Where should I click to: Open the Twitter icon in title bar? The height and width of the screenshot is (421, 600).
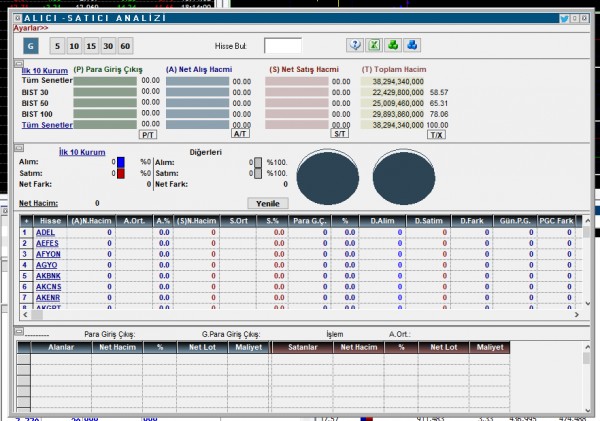tap(564, 18)
